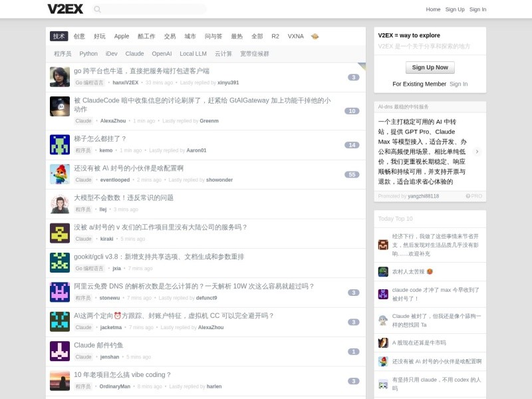Click Sign In next to For Existing Member

click(458, 84)
